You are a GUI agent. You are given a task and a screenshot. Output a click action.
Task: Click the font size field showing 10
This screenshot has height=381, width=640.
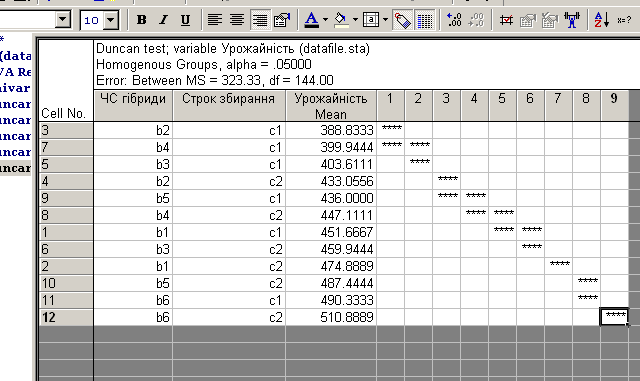(x=92, y=20)
